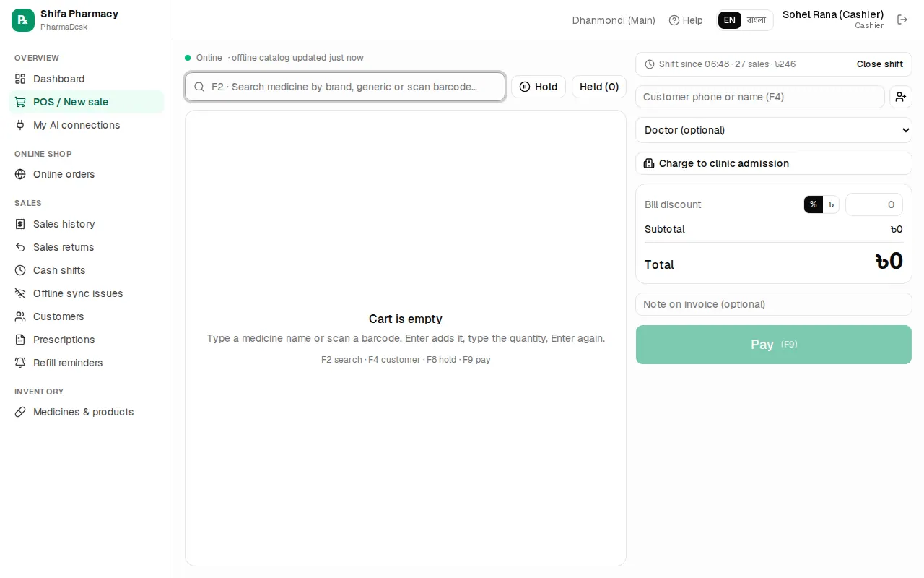
Task: Click the Customers people icon
Action: coord(20,316)
